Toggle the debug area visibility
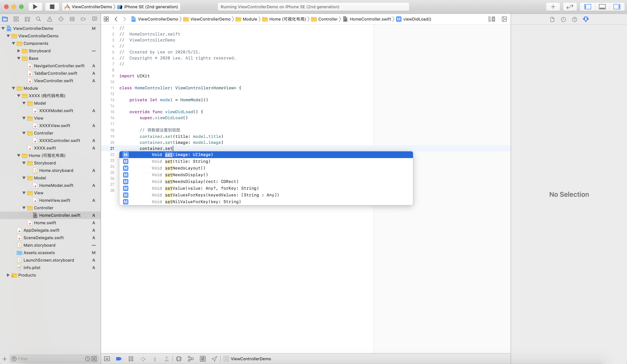The height and width of the screenshot is (364, 627). [x=602, y=7]
